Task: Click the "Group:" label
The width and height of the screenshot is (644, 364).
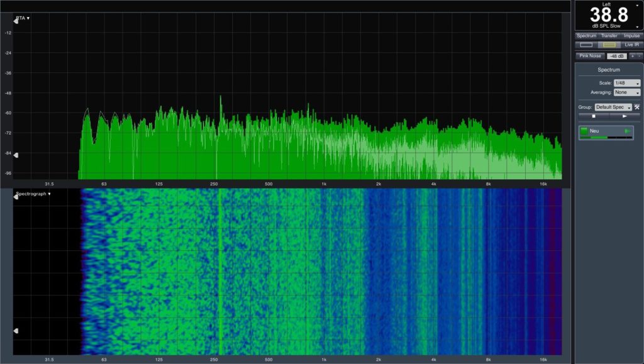Action: point(586,107)
